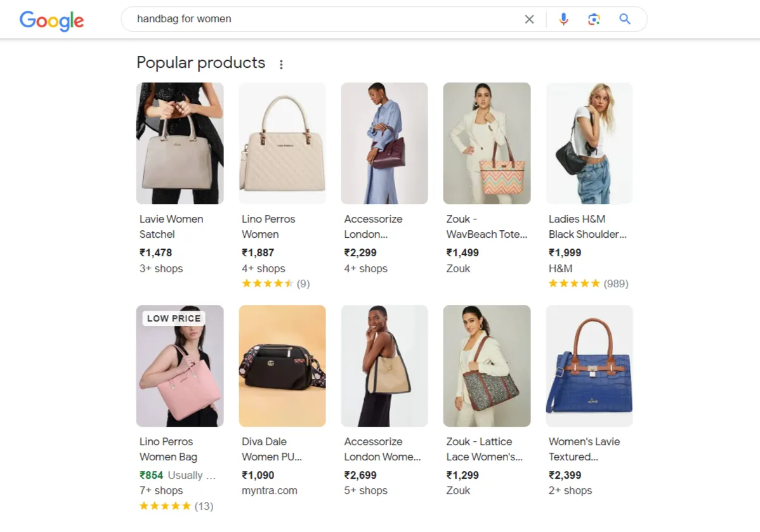Viewport: 760px width, 532px height.
Task: Open Google Lens image search icon
Action: tap(594, 19)
